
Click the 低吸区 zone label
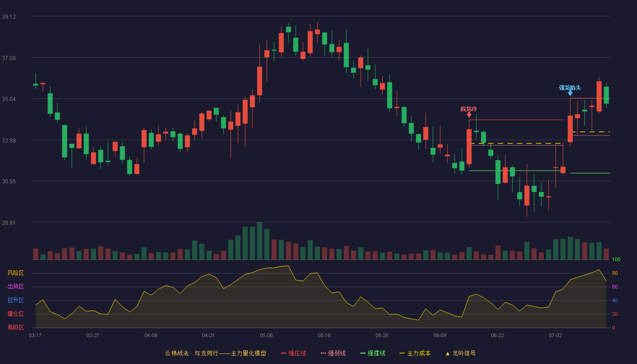[15, 327]
